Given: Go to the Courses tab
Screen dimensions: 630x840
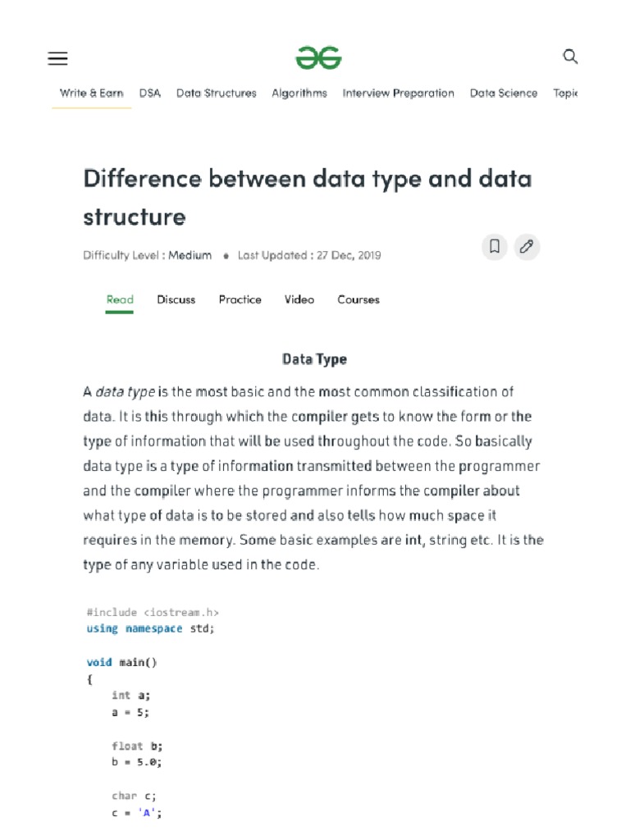Looking at the screenshot, I should point(358,300).
